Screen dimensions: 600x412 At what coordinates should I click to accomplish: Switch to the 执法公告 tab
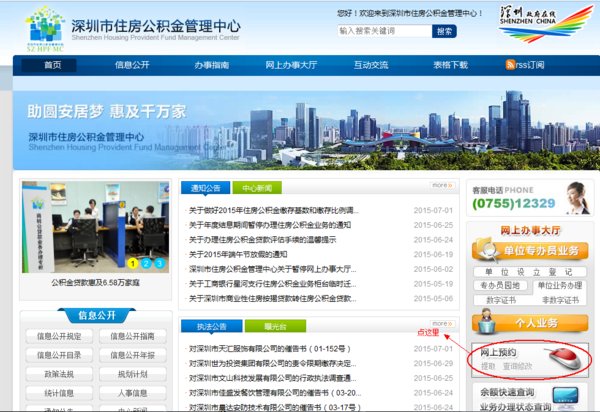(x=212, y=326)
